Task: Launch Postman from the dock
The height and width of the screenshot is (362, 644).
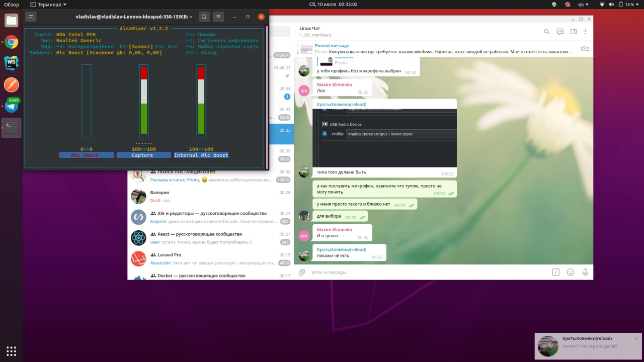Action: coord(11,84)
